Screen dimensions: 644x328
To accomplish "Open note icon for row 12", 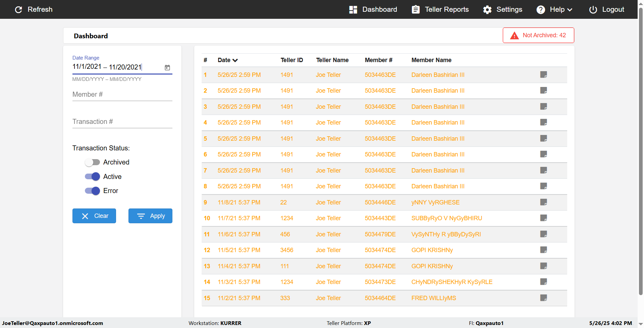I will click(543, 250).
